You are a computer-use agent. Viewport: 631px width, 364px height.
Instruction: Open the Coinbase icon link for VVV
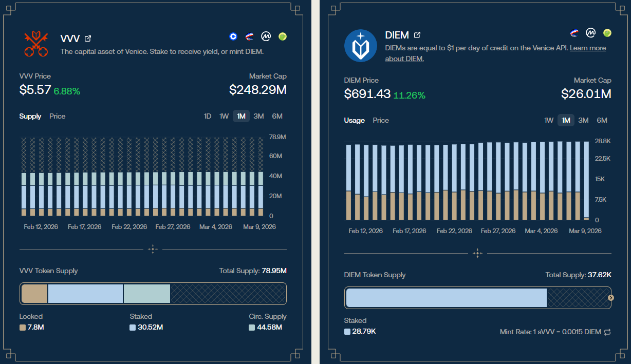click(233, 36)
